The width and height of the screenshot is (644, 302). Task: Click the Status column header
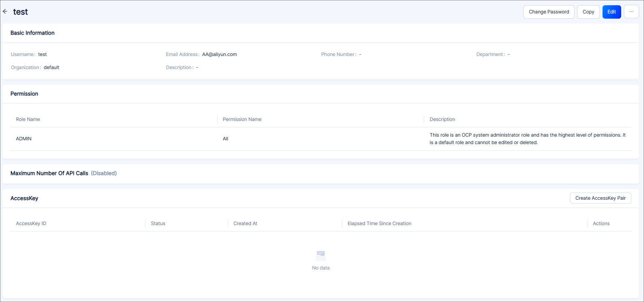[x=158, y=224]
